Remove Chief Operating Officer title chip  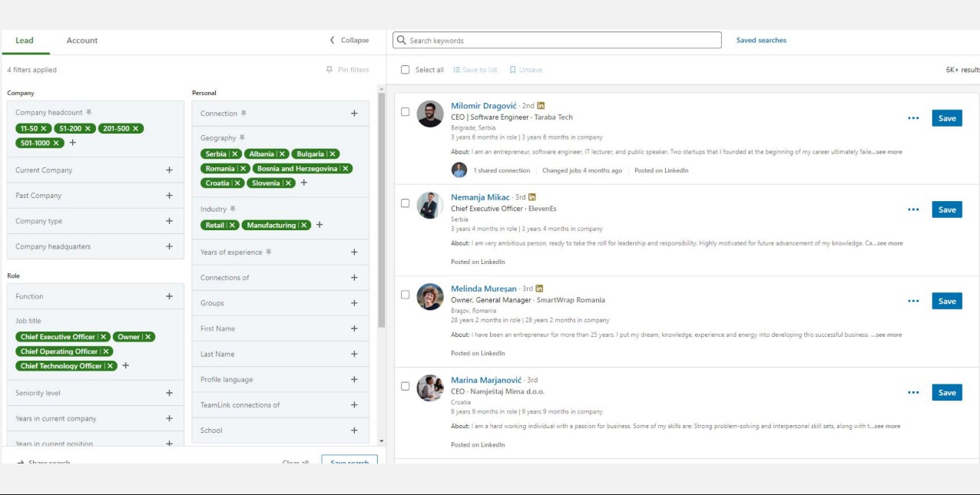click(107, 351)
